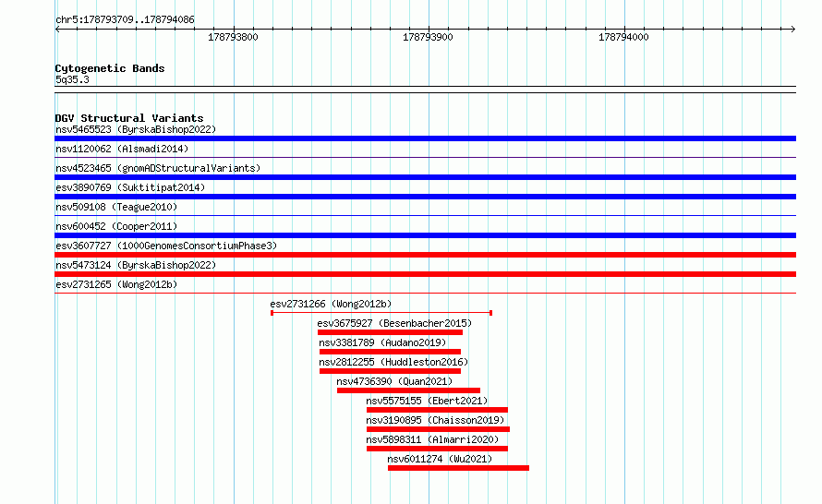Open nsv3381789 (Audano2019) label

[382, 342]
